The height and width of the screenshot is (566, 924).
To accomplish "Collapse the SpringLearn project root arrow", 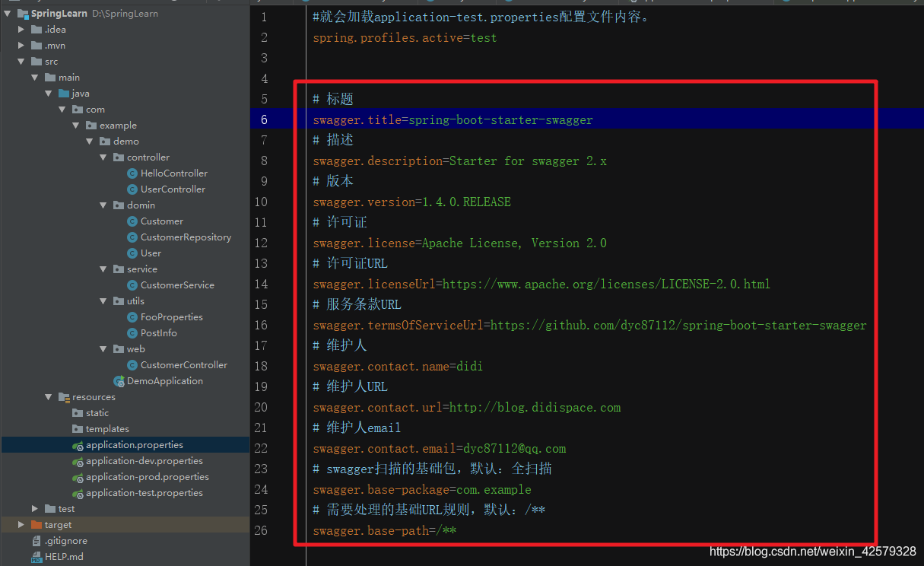I will click(8, 14).
